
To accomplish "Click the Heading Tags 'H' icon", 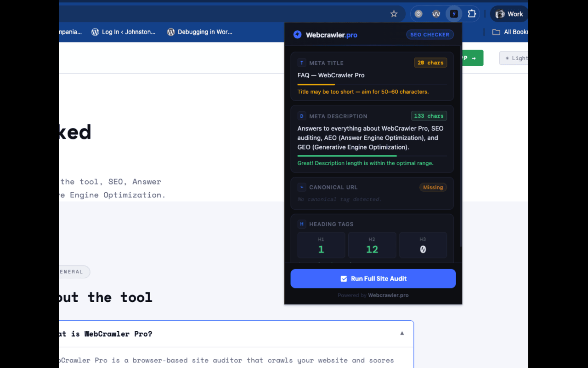I will [x=302, y=224].
